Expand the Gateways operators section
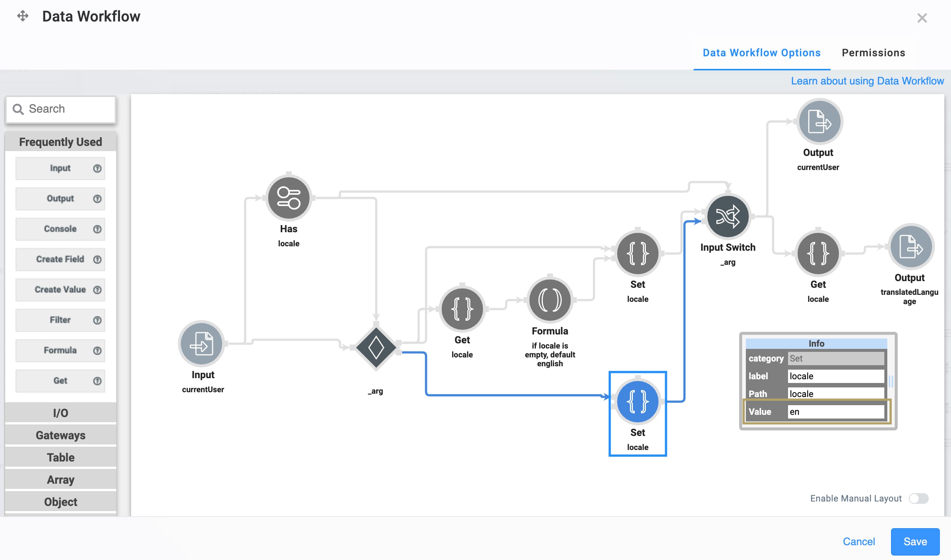Viewport: 951px width, 560px height. coord(61,435)
